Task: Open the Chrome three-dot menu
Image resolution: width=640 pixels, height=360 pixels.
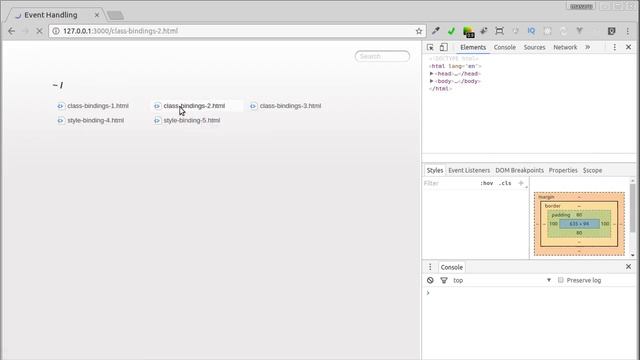Action: coord(628,31)
